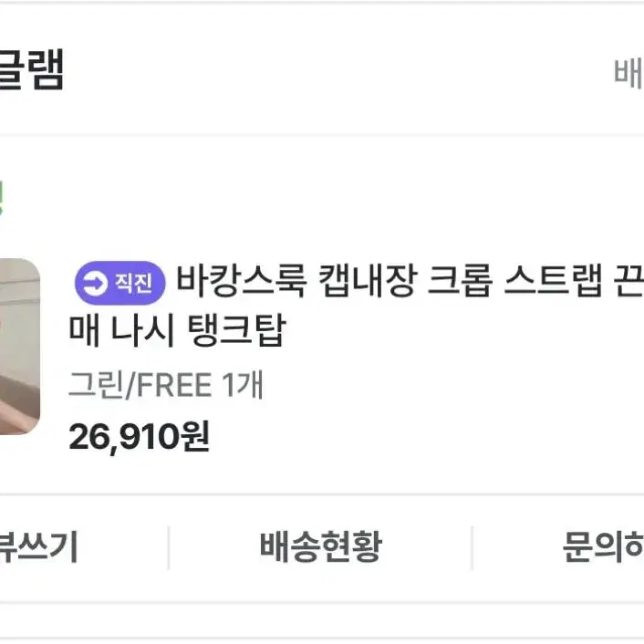Open the 리뷰쓰기 review writing button
This screenshot has height=644, width=644.
(x=38, y=546)
